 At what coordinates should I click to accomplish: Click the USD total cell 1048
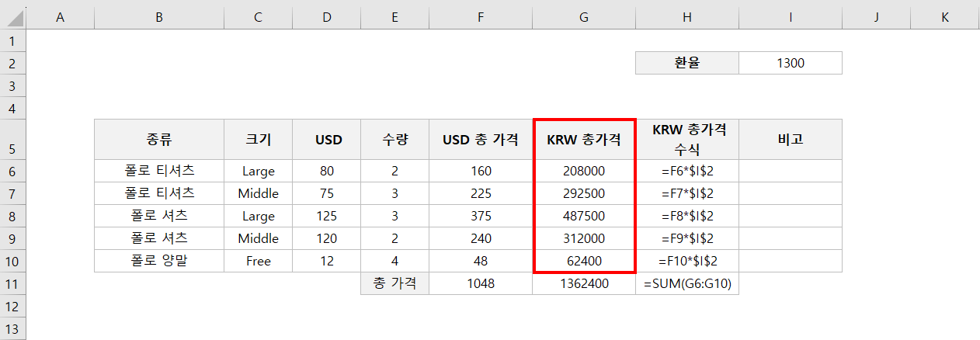[x=481, y=284]
